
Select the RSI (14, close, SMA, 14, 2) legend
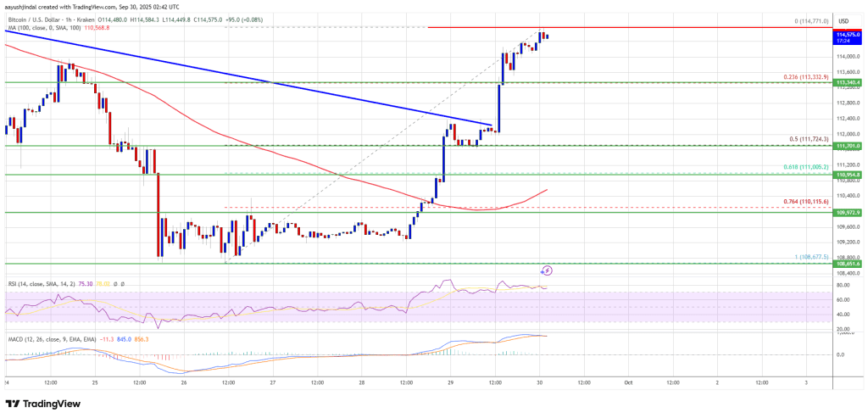pos(47,283)
